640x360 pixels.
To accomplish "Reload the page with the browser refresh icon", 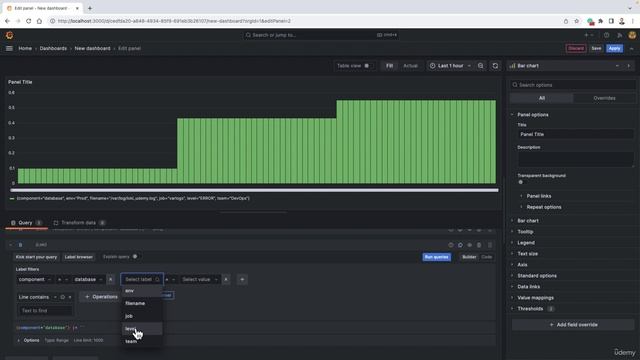I will (x=29, y=21).
